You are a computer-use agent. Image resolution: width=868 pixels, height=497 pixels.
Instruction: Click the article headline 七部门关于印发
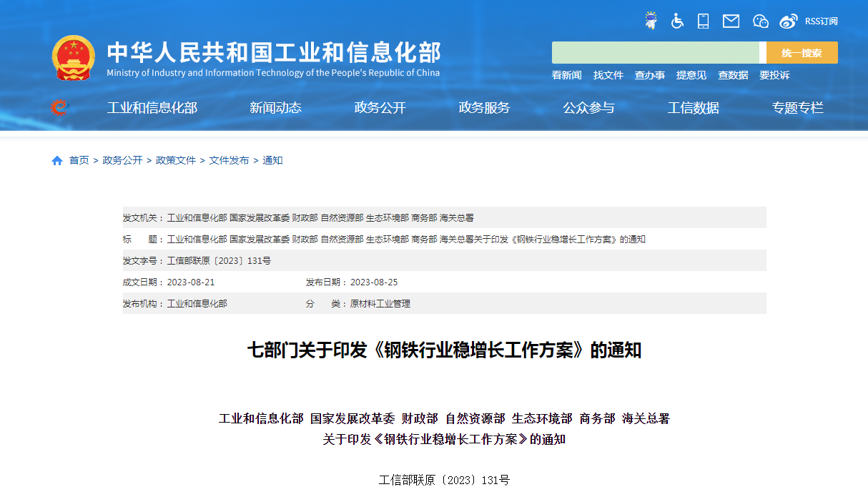(x=444, y=350)
